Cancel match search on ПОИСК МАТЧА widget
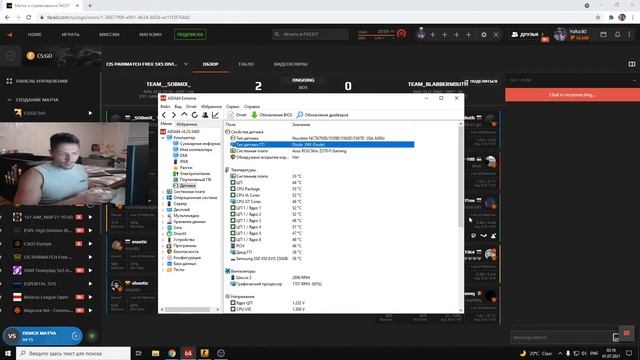The image size is (640, 360). click(76, 336)
